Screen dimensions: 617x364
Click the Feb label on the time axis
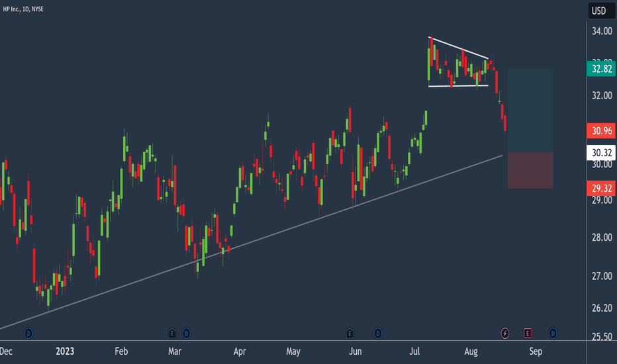(121, 351)
